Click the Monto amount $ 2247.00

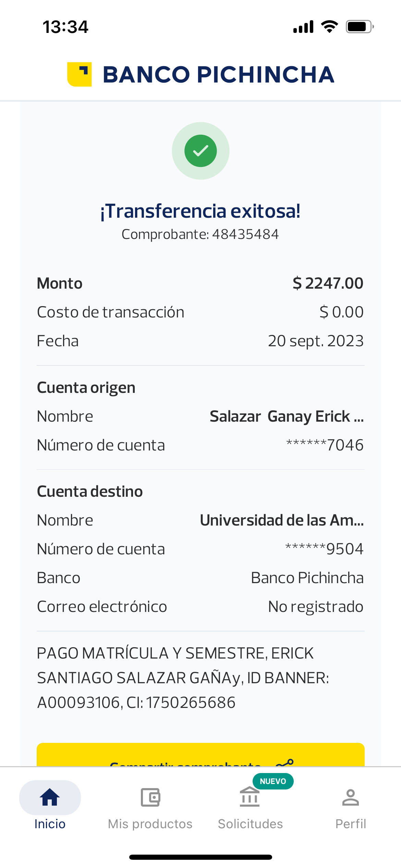[x=328, y=284]
